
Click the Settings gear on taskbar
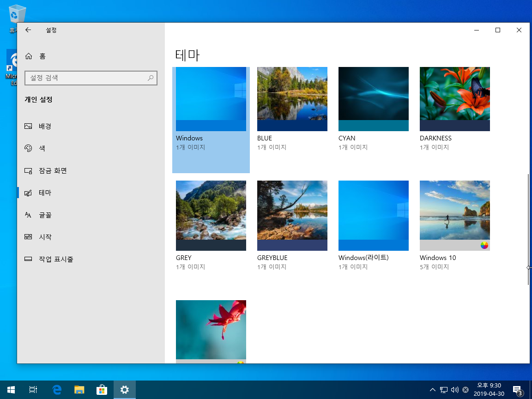coord(125,389)
